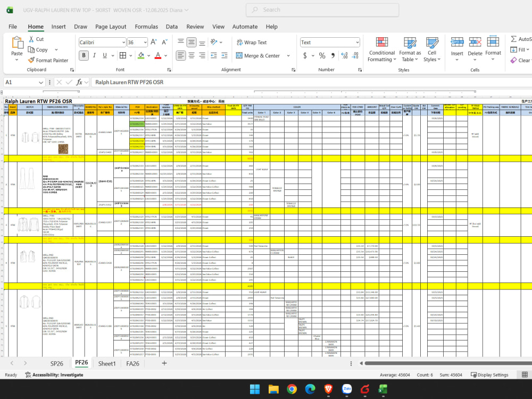Image resolution: width=532 pixels, height=399 pixels.
Task: Click the Copy icon
Action: (x=31, y=50)
